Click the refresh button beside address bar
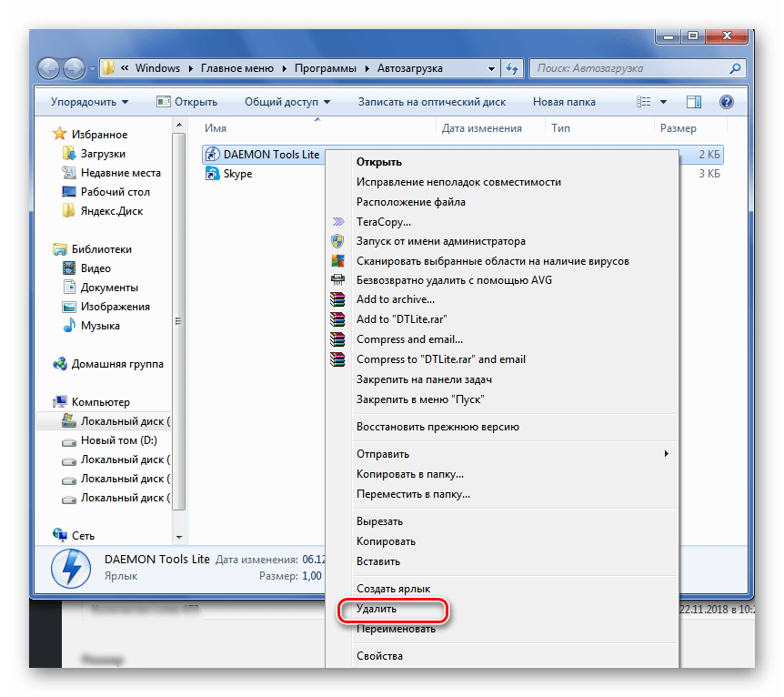Screen dimensions: 784x697 [512, 68]
